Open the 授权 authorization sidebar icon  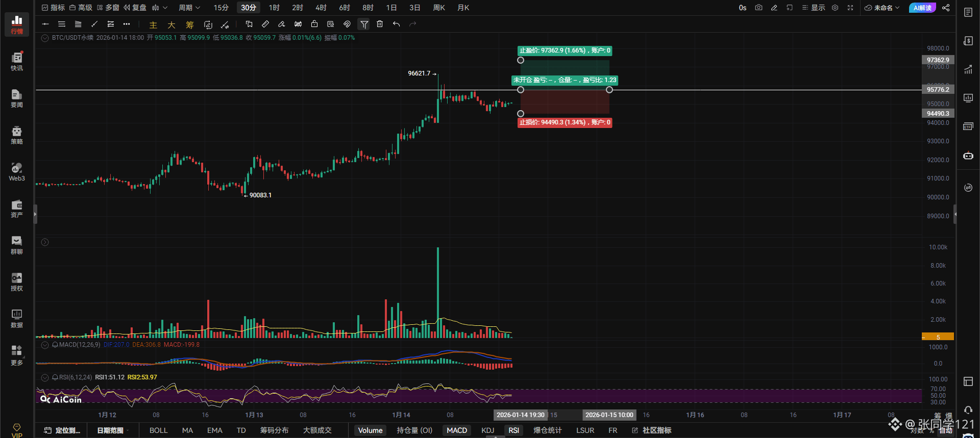[17, 281]
